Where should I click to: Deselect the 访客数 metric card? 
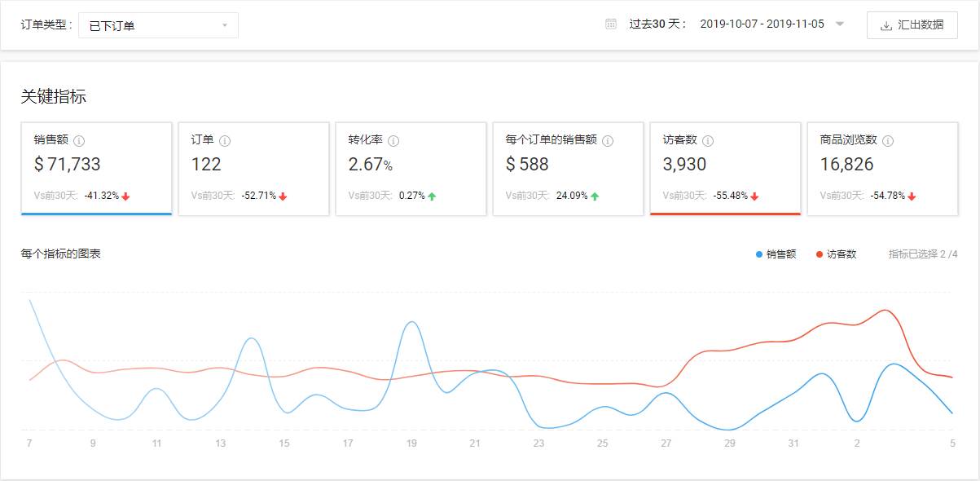click(x=725, y=169)
